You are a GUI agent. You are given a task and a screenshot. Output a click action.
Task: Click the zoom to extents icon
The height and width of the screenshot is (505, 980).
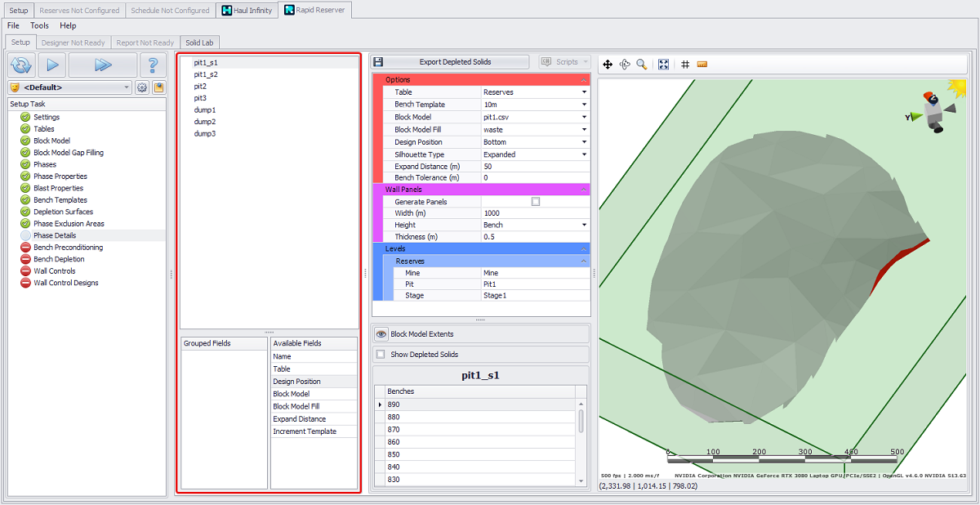(664, 65)
